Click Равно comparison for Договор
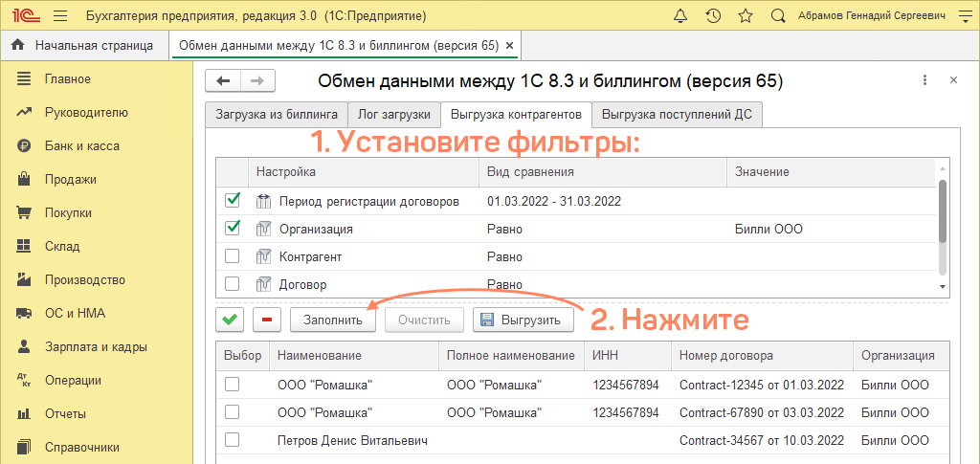The image size is (980, 464). 504,285
